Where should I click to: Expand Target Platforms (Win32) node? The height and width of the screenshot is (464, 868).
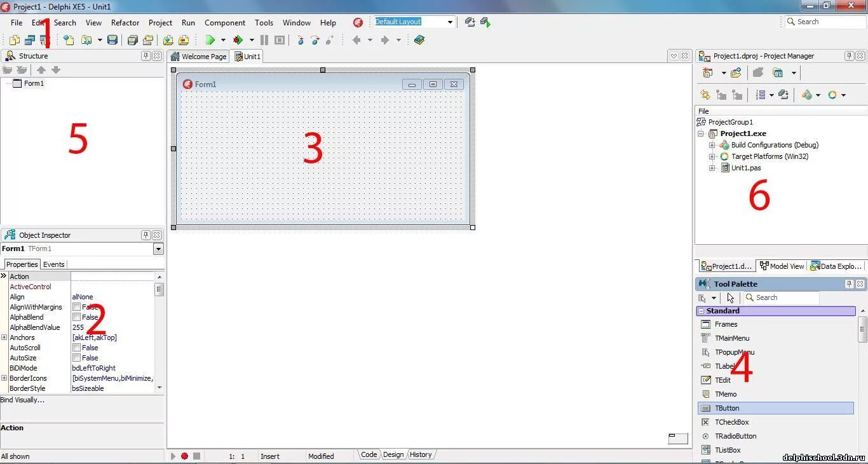[x=712, y=156]
